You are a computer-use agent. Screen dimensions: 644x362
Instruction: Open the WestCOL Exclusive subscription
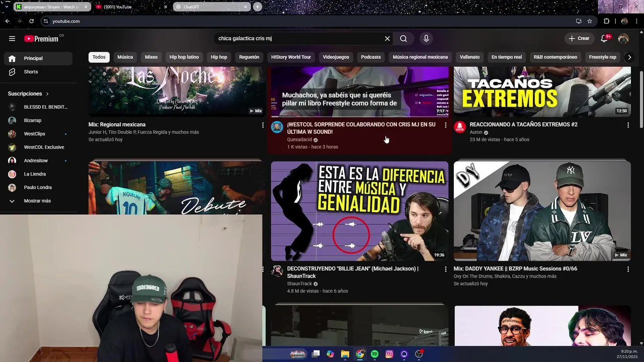tap(38, 147)
